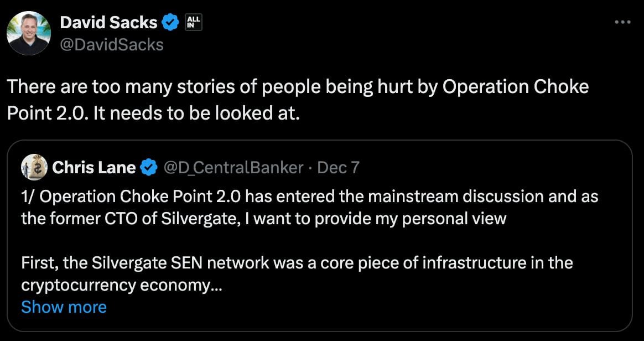Click Chris Lane's small avatar

click(34, 167)
